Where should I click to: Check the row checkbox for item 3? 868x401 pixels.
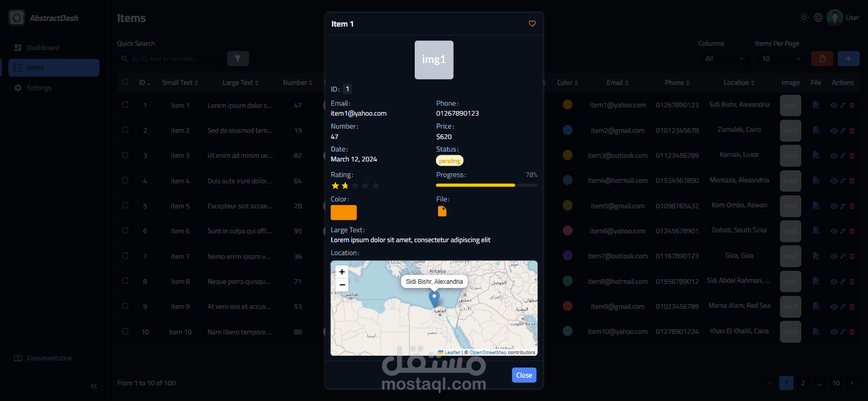pyautogui.click(x=125, y=155)
